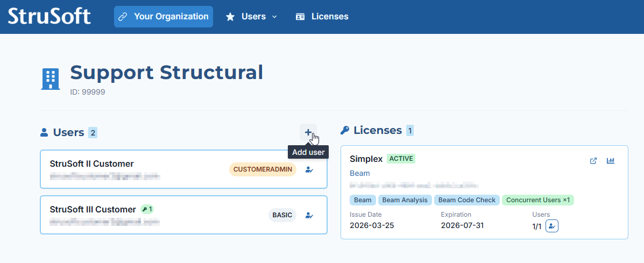Screen dimensions: 644x263
Task: Click the link icon in Your Organization
Action: [122, 17]
